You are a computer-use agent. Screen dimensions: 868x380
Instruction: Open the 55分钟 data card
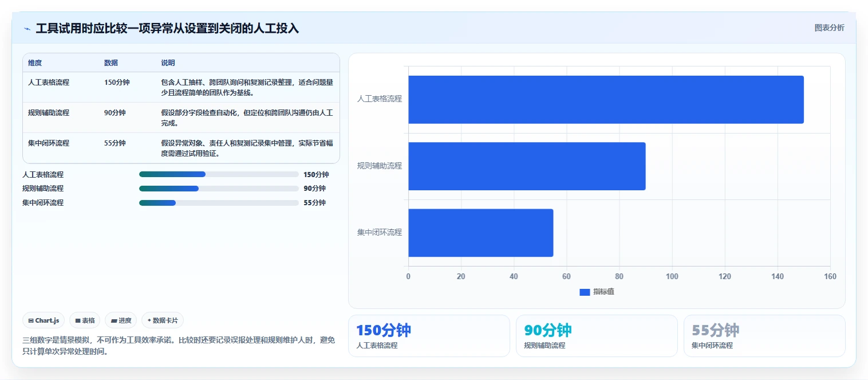[x=764, y=336]
